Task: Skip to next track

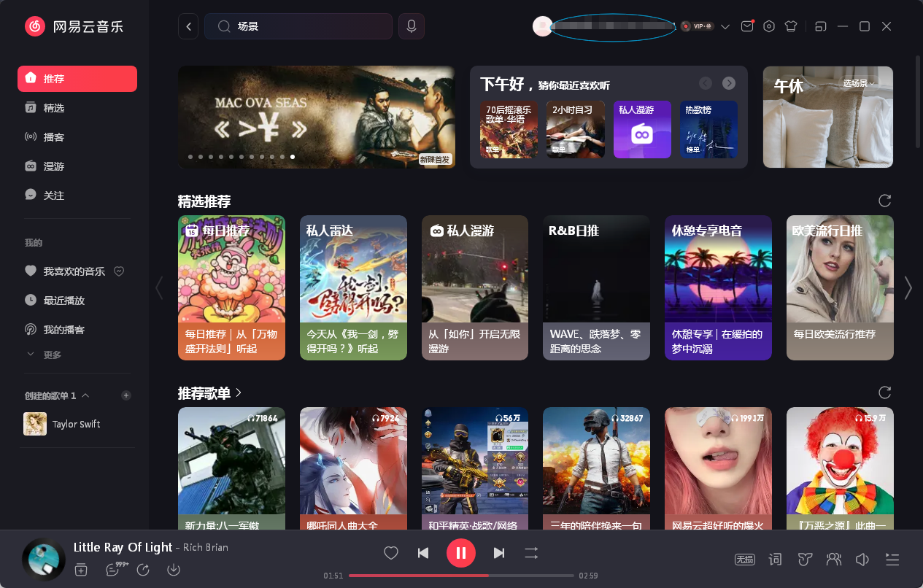Action: click(499, 553)
